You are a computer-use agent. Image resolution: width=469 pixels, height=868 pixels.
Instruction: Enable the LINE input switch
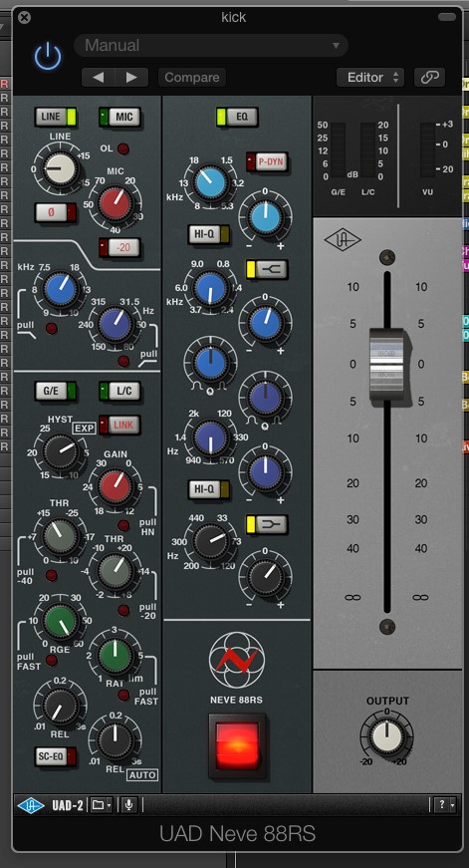click(x=56, y=117)
